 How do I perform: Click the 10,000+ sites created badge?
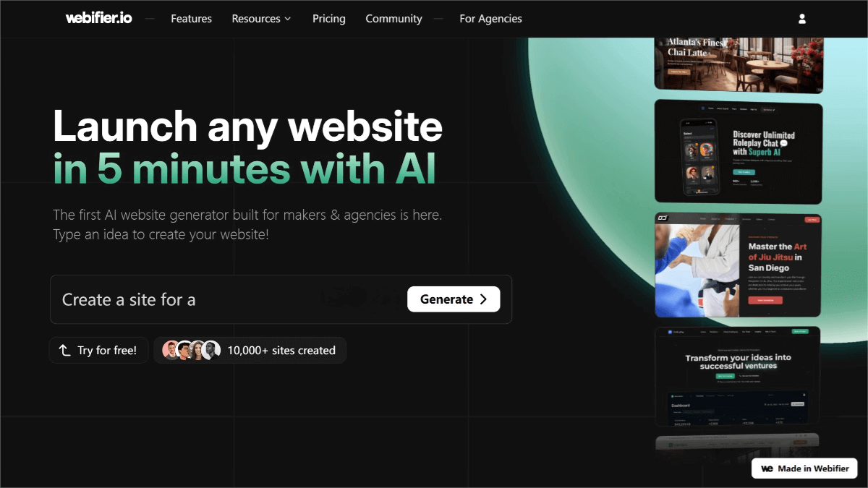[x=250, y=351]
